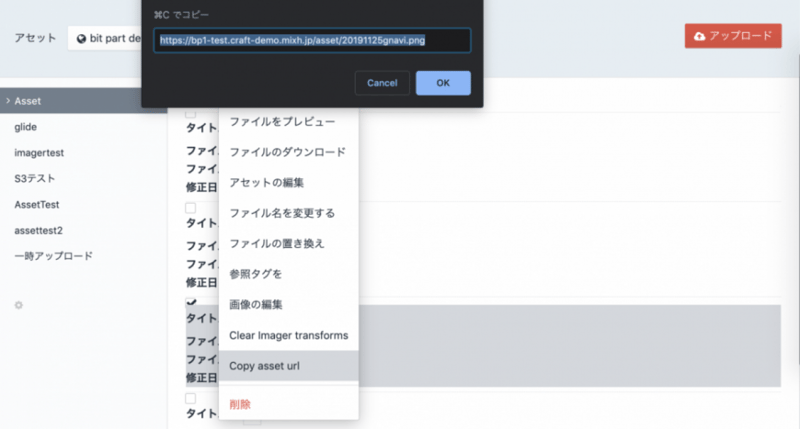Image resolution: width=800 pixels, height=429 pixels.
Task: Check the second asset row checkbox
Action: tap(191, 208)
